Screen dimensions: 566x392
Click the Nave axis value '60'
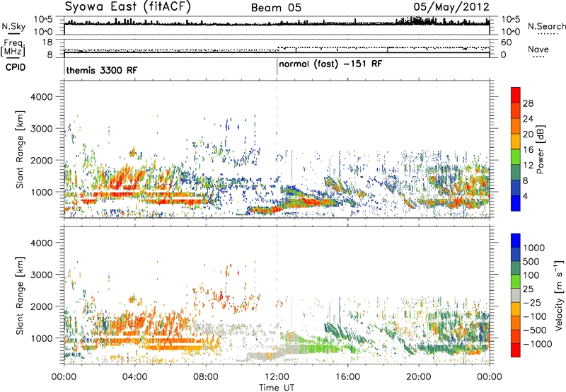(x=506, y=42)
